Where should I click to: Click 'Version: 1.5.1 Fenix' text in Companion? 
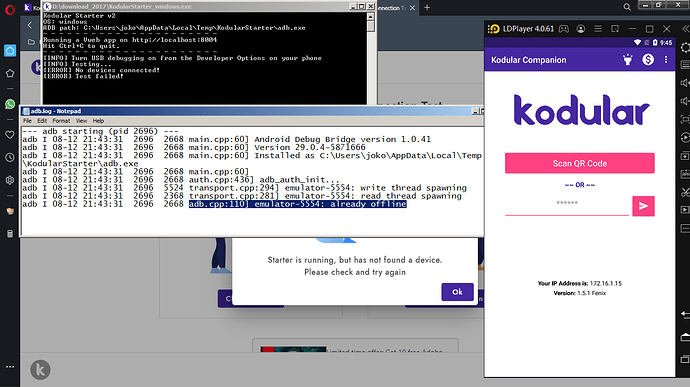[x=580, y=293]
